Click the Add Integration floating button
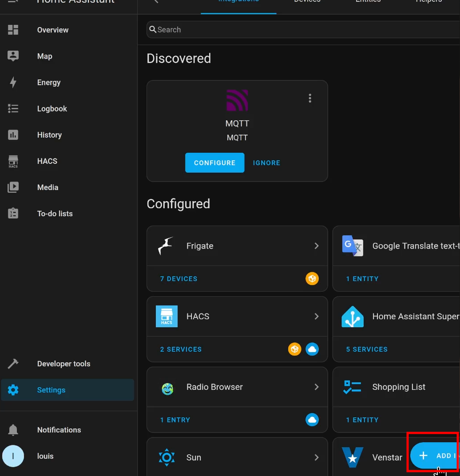Screen dimensions: 460x476 click(x=435, y=456)
